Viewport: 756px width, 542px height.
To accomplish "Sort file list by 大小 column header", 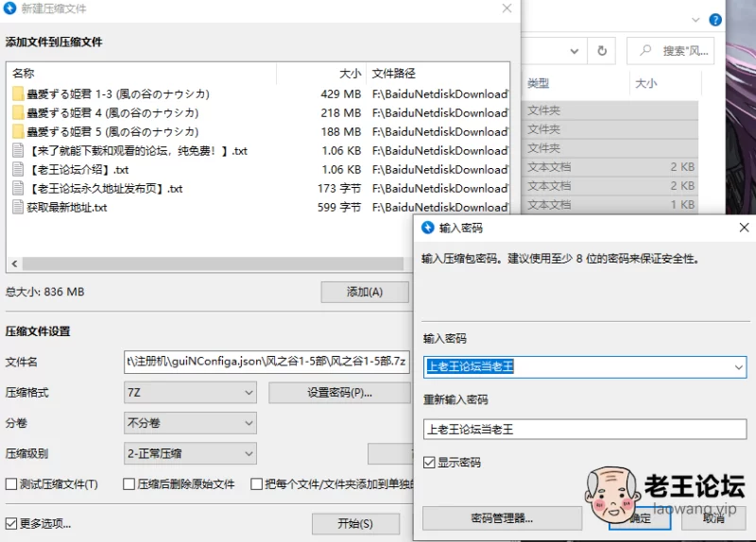I will (x=321, y=74).
